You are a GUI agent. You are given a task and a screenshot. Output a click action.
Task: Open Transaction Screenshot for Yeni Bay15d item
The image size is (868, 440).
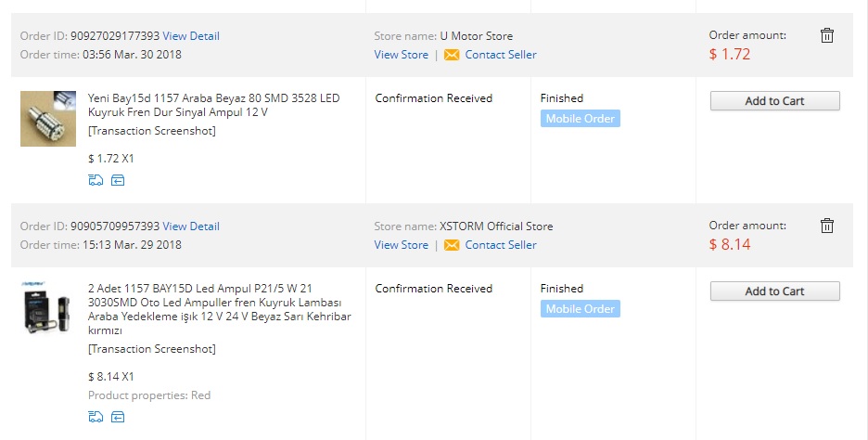pos(152,131)
